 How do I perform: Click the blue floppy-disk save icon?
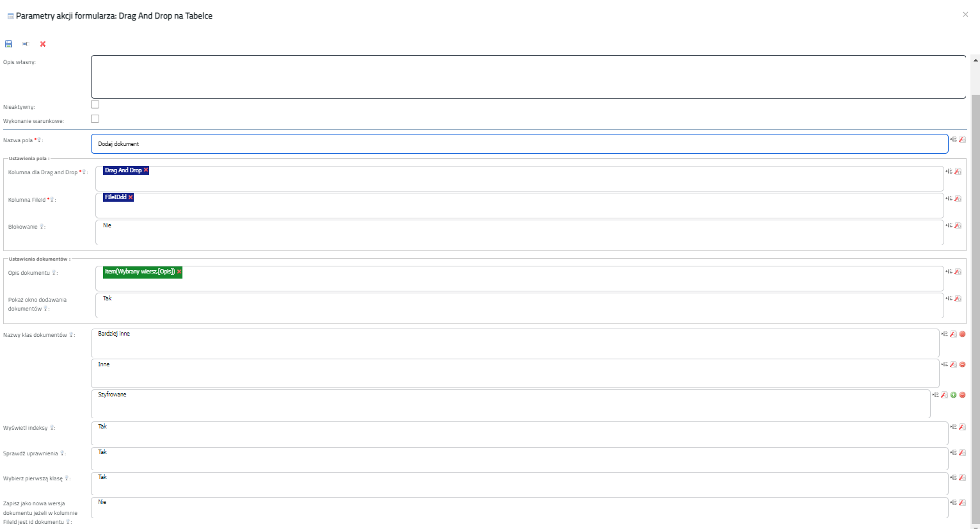(x=9, y=44)
